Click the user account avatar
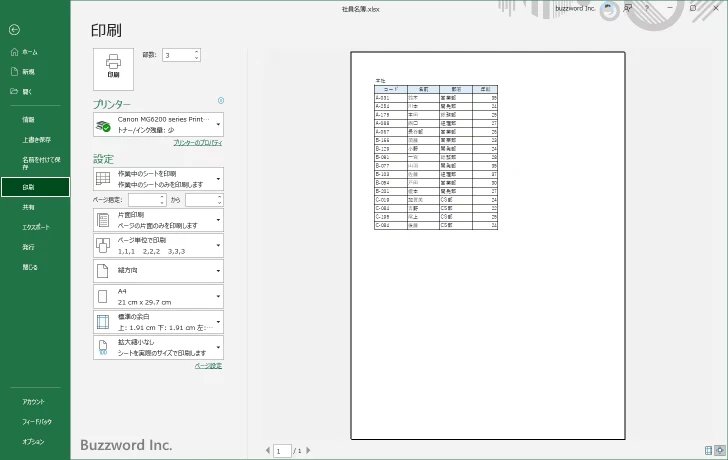Screen dimensions: 728x460 tap(608, 8)
